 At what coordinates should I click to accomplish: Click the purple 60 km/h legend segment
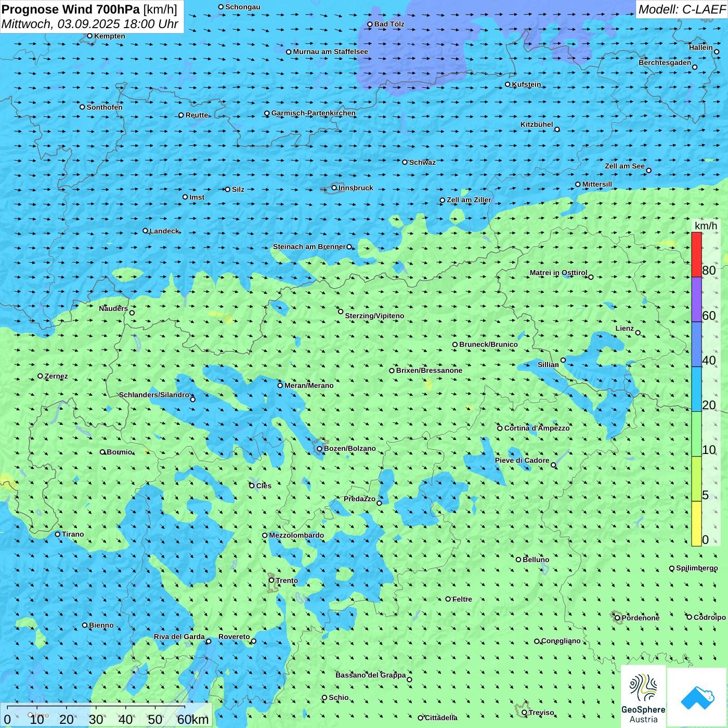point(696,300)
